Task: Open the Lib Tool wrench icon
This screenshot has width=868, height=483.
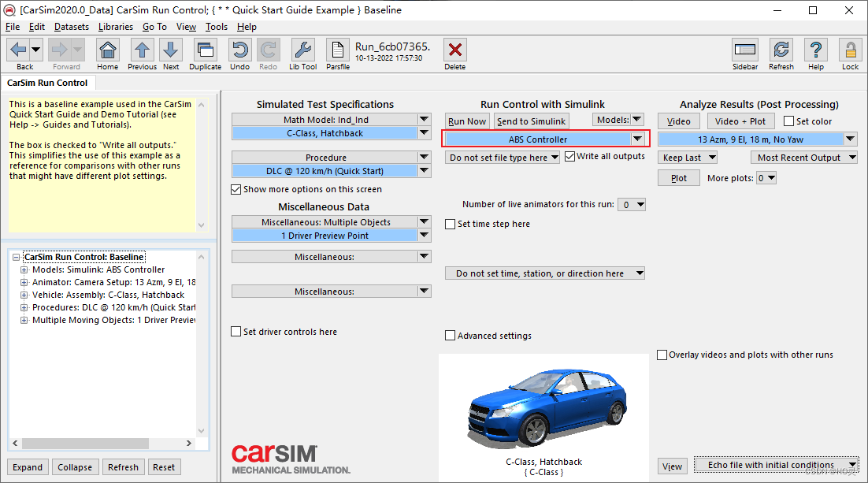Action: click(302, 50)
